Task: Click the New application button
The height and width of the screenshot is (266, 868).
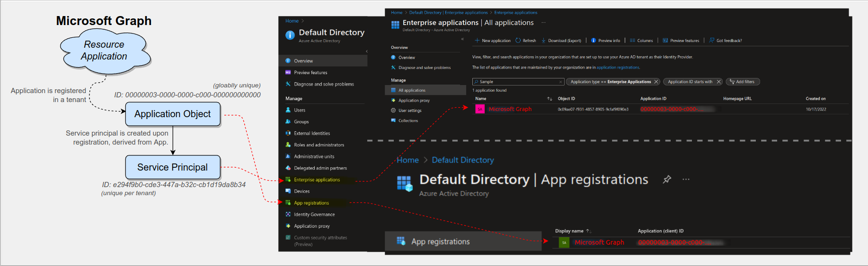Action: tap(493, 40)
